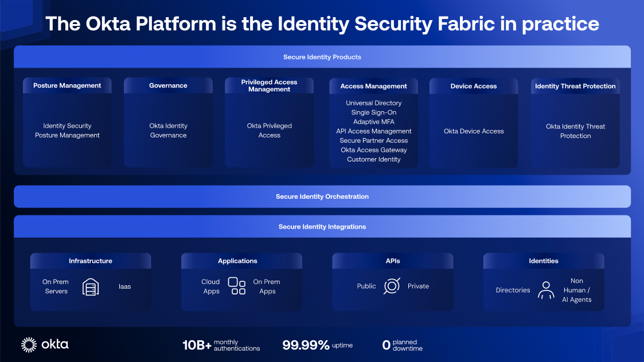
Task: Click the Posture Management card header
Action: pos(67,85)
